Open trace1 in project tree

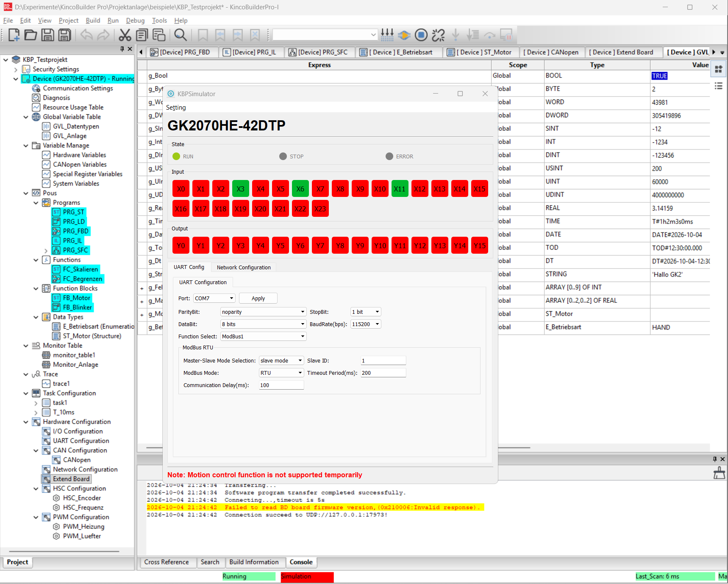coord(61,384)
